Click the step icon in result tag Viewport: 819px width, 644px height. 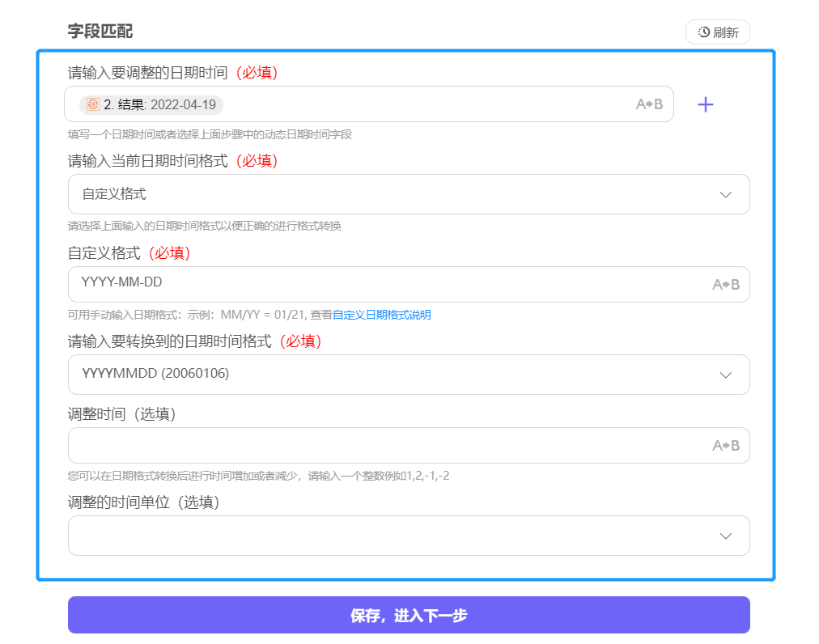[93, 104]
